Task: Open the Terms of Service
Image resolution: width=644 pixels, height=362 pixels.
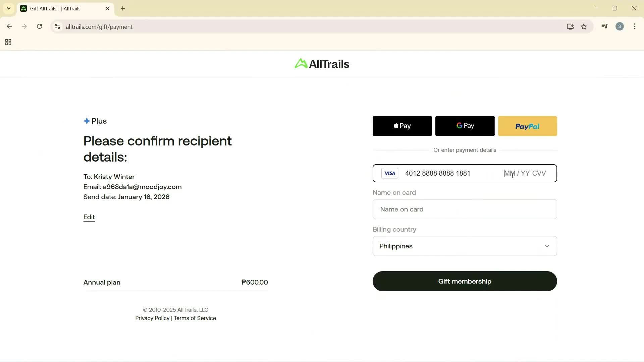Action: 195,318
